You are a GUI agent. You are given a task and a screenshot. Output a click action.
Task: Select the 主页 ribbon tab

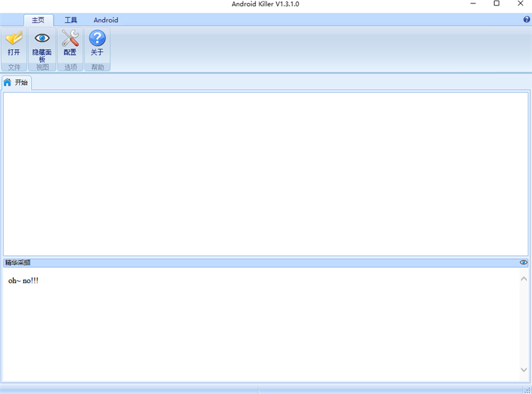click(39, 21)
